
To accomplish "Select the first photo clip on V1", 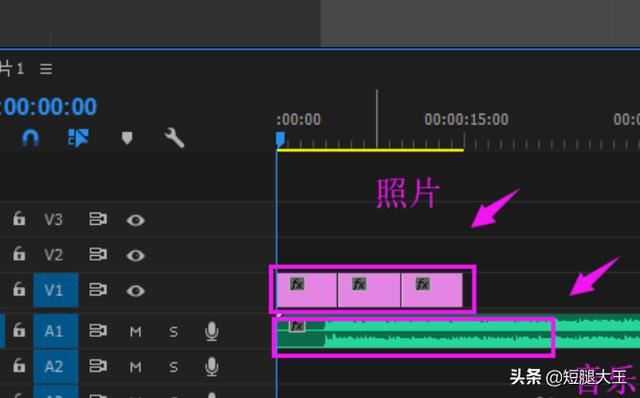I will click(307, 290).
